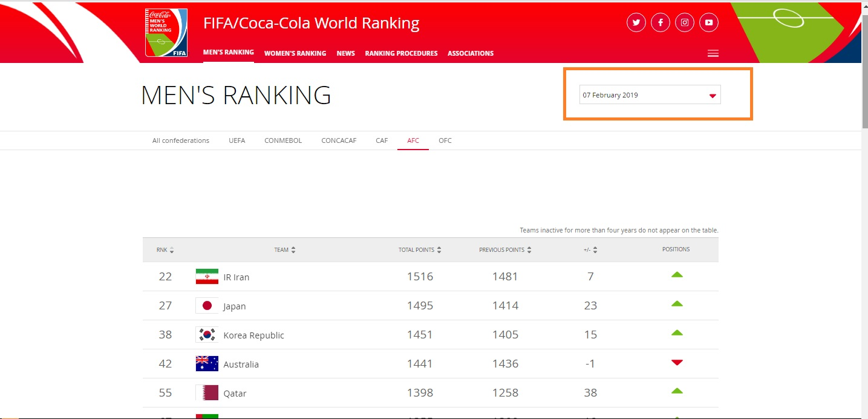This screenshot has width=868, height=419.
Task: Sort table by RNK column arrows
Action: [x=172, y=249]
